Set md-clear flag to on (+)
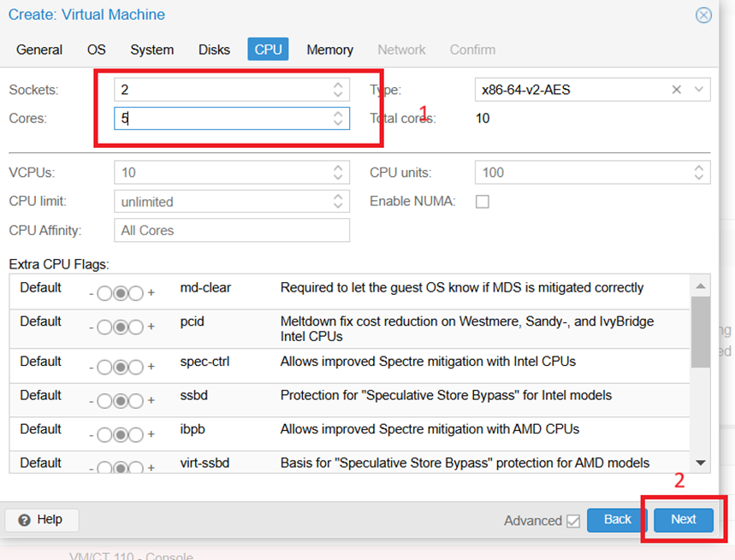The height and width of the screenshot is (560, 735). [136, 293]
